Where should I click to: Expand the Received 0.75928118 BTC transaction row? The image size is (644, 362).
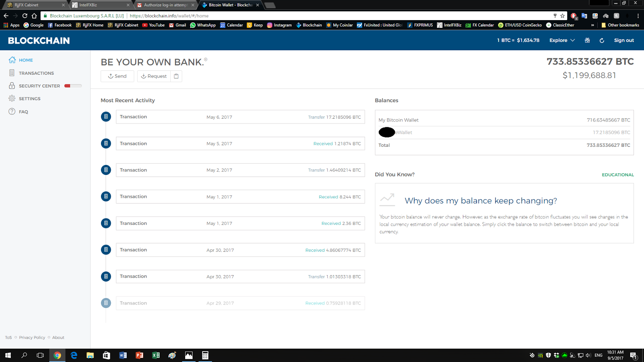[240, 303]
